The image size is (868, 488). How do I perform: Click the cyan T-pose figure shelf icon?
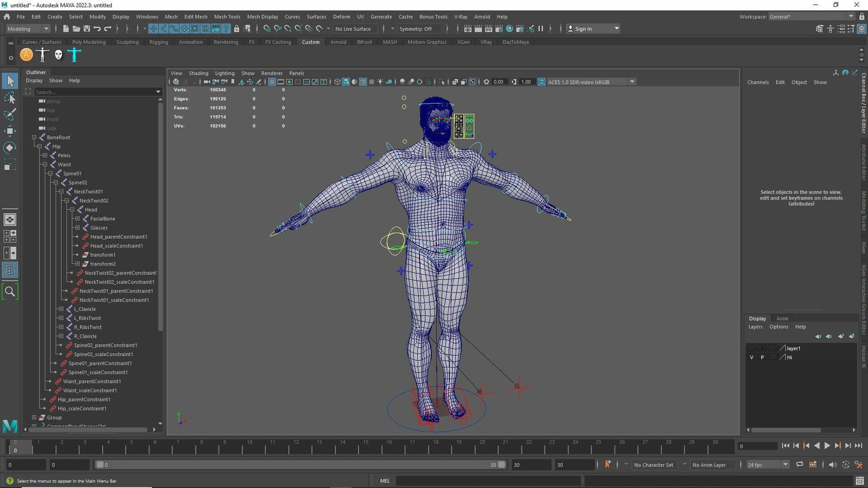pos(74,54)
